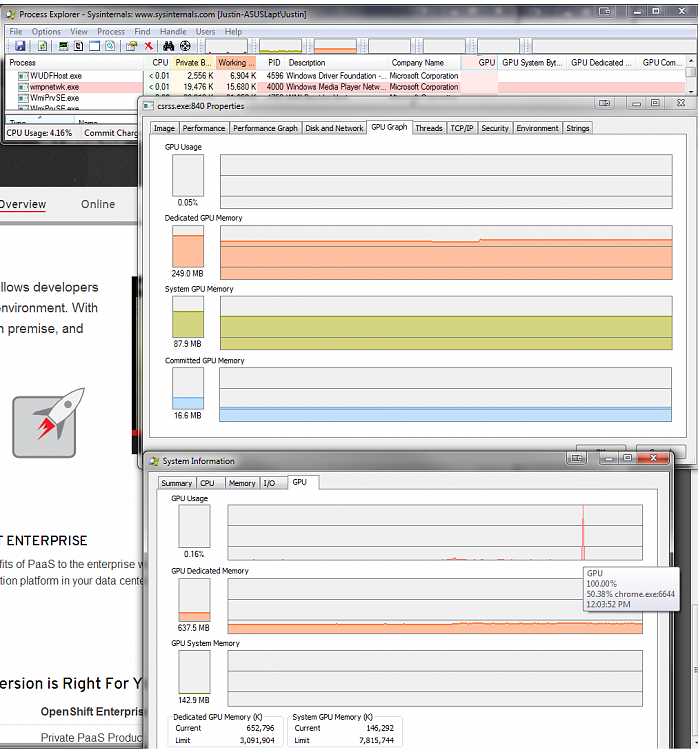Sort by the PID column header
The image size is (698, 750).
(x=271, y=63)
